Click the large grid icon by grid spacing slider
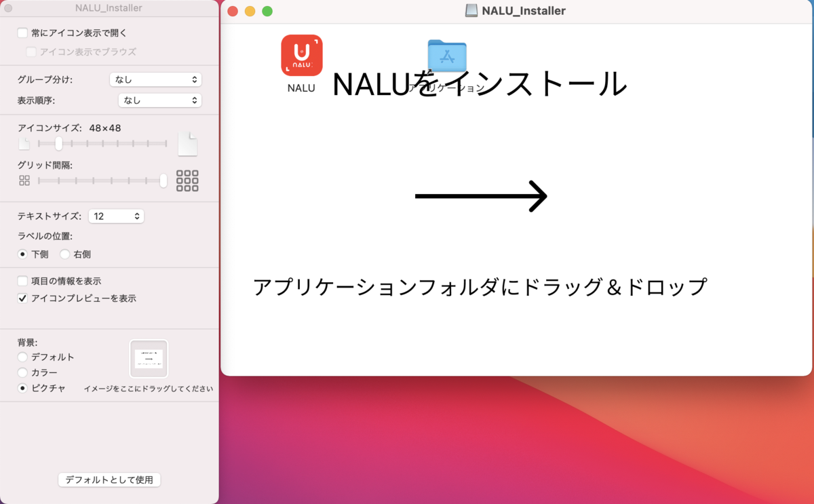This screenshot has width=814, height=504. click(187, 180)
